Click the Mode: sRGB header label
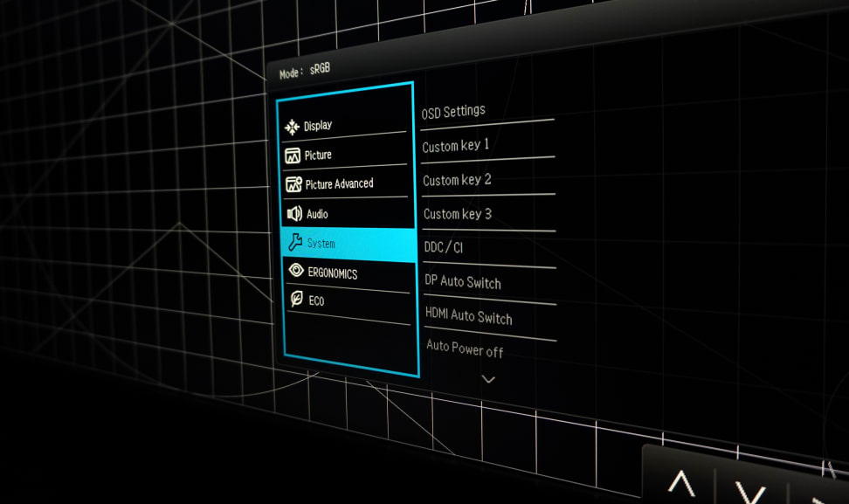The image size is (849, 504). 305,71
